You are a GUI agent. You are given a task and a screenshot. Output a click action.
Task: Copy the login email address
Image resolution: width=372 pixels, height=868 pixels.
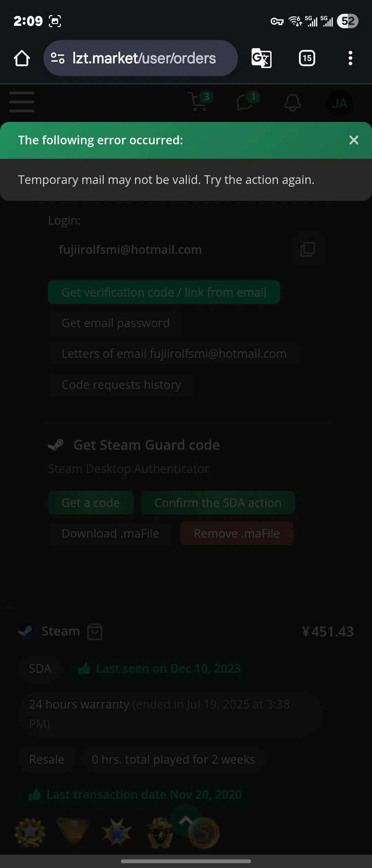[x=308, y=249]
